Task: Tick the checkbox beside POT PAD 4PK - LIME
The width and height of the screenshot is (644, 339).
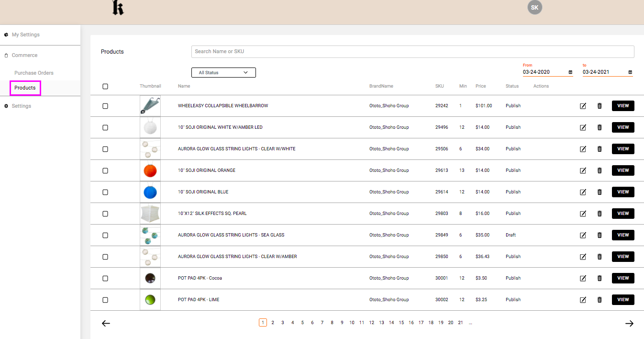Action: coord(105,300)
